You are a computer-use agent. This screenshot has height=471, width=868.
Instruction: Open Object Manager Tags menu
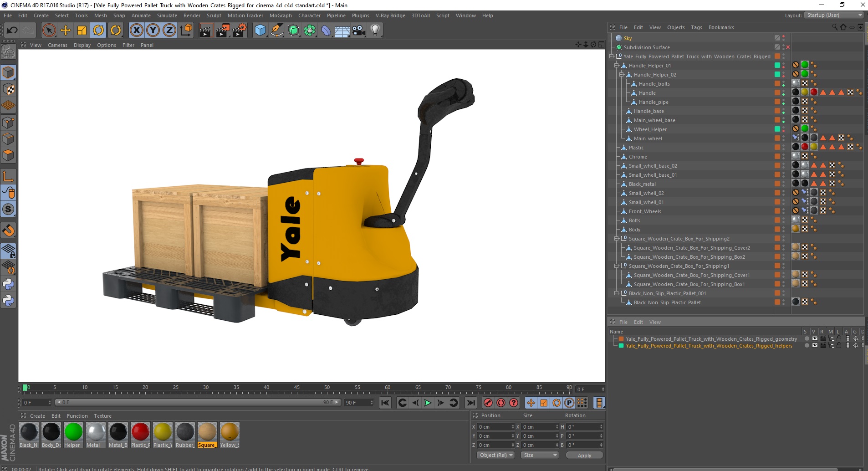(x=696, y=27)
